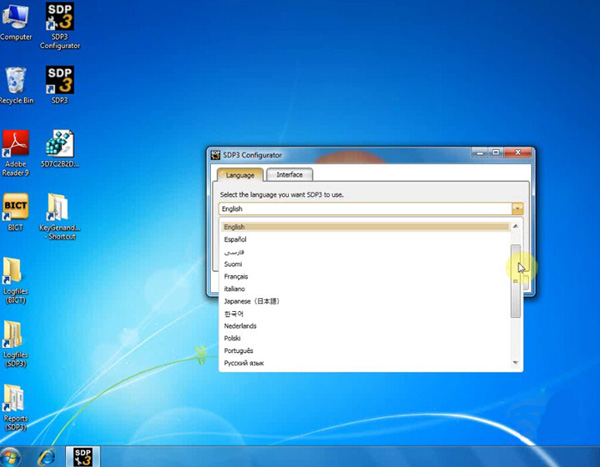
Task: Launch Internet Explorer from the taskbar
Action: [47, 457]
